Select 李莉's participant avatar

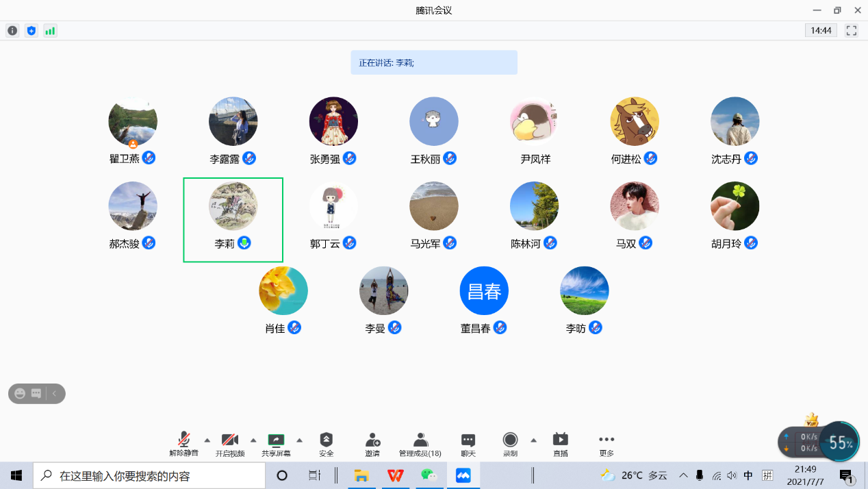click(233, 206)
